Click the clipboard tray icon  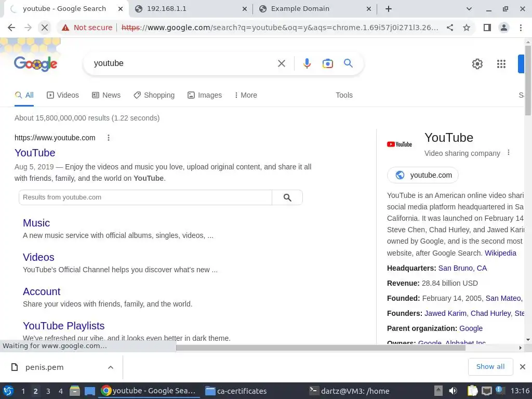(x=472, y=391)
